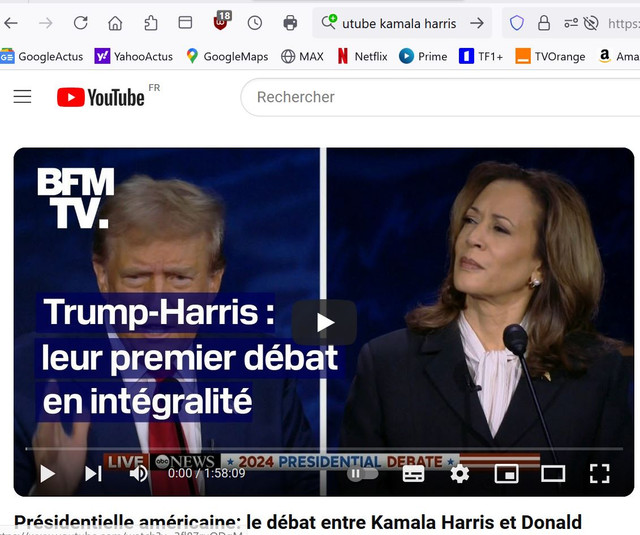Open YouTube hamburger guide menu
Viewport: 640px width, 535px height.
pos(22,97)
